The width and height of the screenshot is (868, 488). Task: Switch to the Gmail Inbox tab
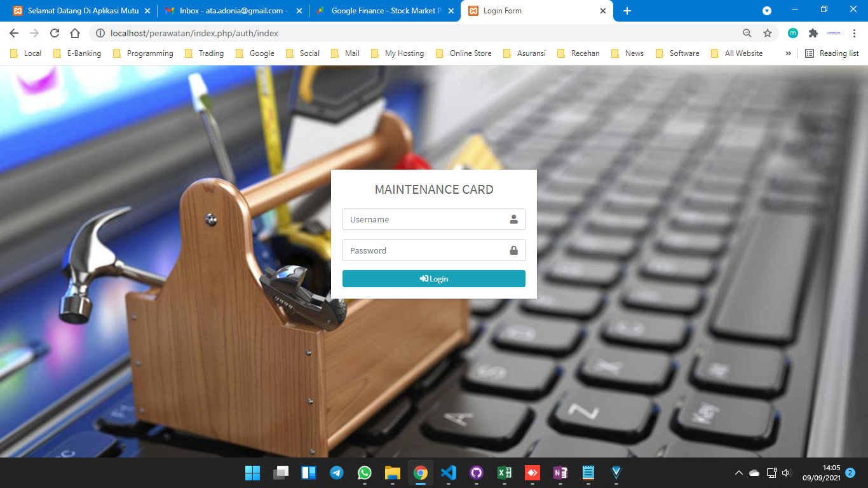point(233,11)
